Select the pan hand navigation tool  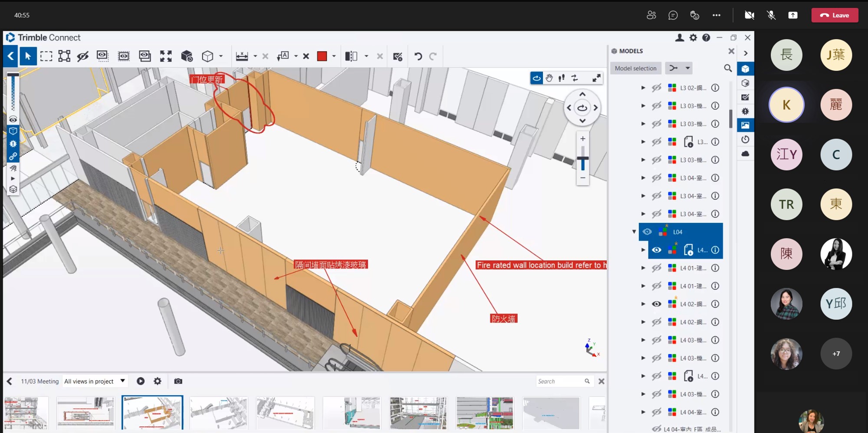click(x=549, y=78)
